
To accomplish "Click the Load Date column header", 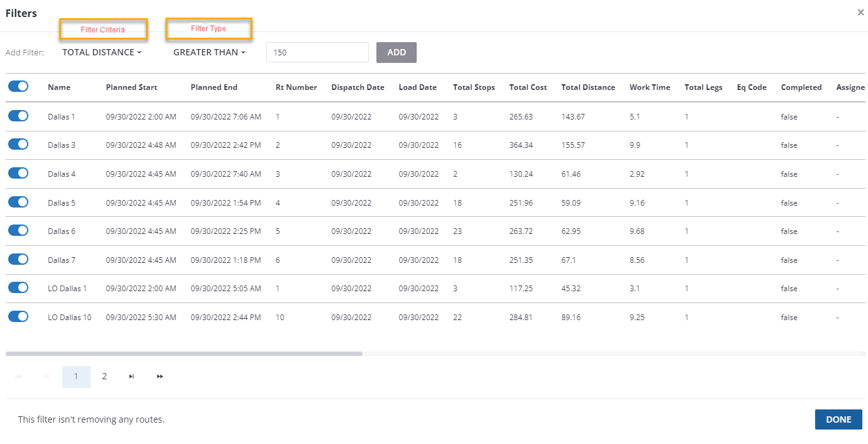I will [x=417, y=87].
